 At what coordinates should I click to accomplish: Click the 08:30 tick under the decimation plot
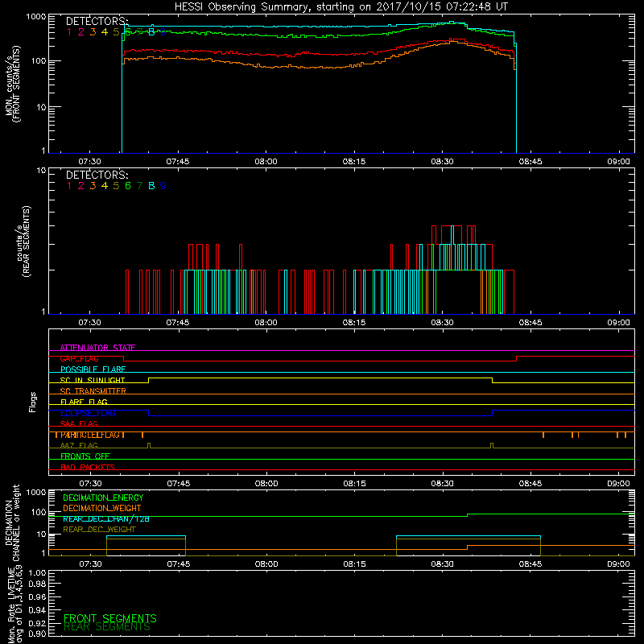(x=442, y=564)
